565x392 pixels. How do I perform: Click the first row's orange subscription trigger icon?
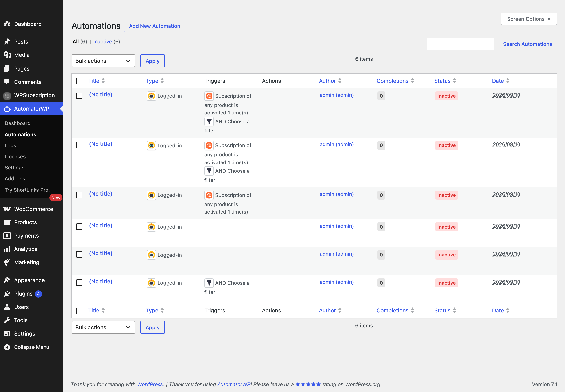coord(209,96)
